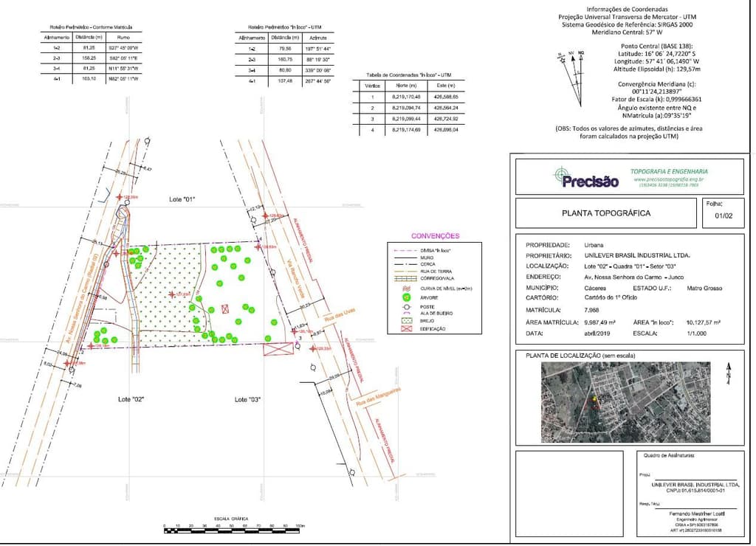Click the CONVENÇÕES legend heading
The width and height of the screenshot is (756, 546).
(x=435, y=236)
